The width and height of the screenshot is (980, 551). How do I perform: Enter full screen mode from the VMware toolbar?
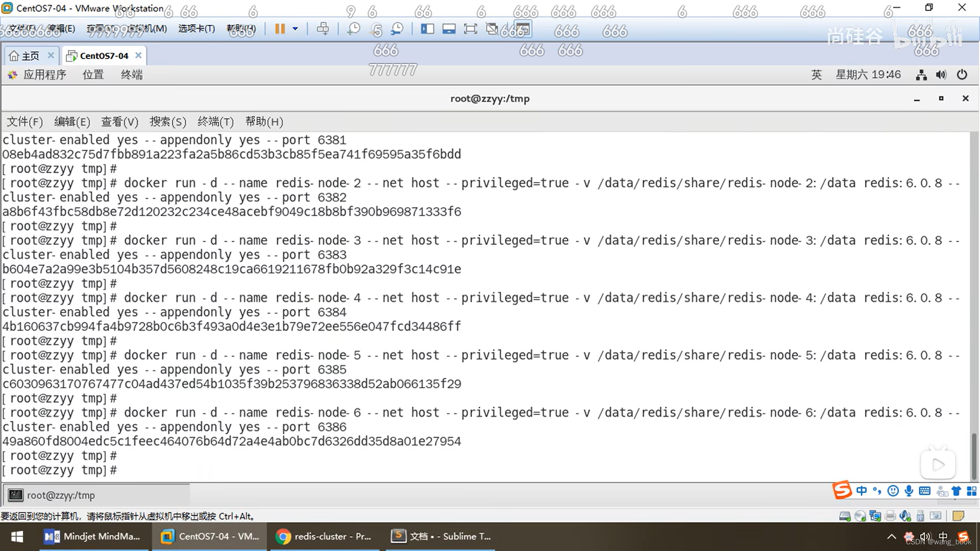470,29
